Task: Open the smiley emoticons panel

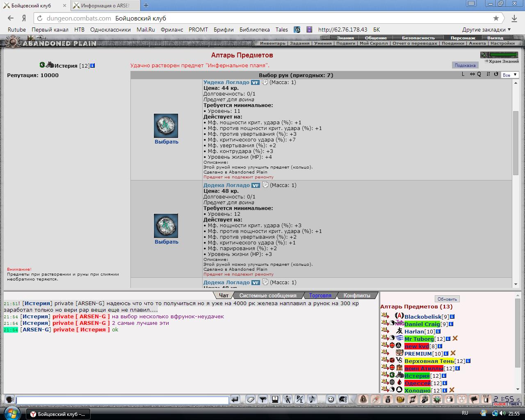Action: pos(331,399)
